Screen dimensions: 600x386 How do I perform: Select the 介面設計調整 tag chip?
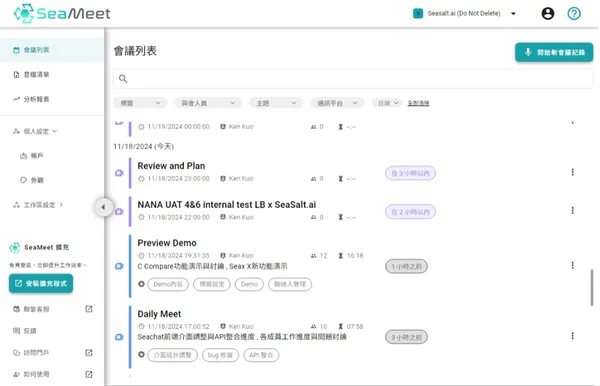click(173, 355)
